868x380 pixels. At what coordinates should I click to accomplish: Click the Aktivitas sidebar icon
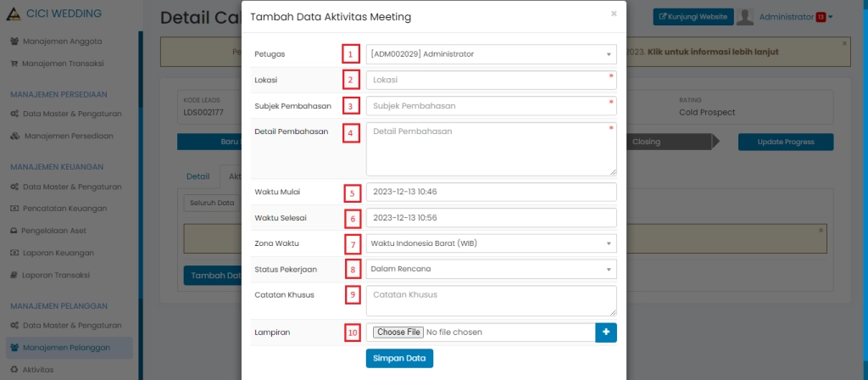click(x=14, y=370)
